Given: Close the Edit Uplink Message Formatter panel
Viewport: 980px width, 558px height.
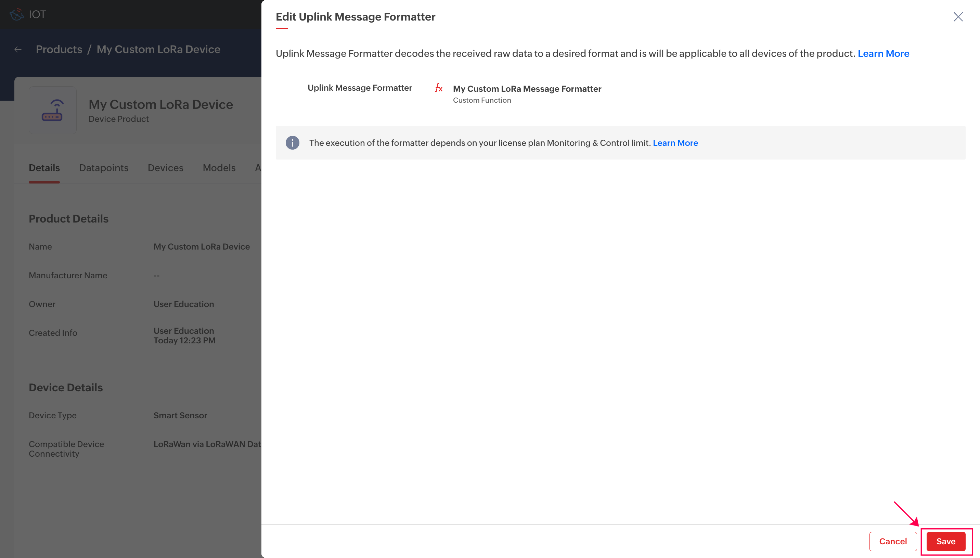Looking at the screenshot, I should 958,17.
